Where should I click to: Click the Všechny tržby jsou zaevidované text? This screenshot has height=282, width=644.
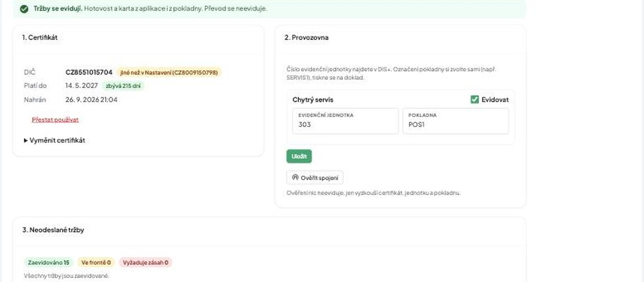(x=67, y=276)
